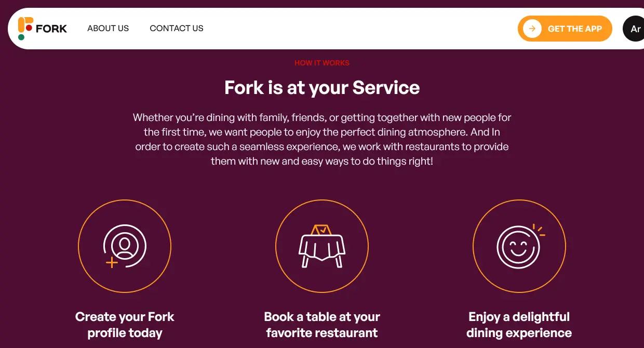The height and width of the screenshot is (348, 644).
Task: Click the restaurant table icon
Action: (x=322, y=246)
